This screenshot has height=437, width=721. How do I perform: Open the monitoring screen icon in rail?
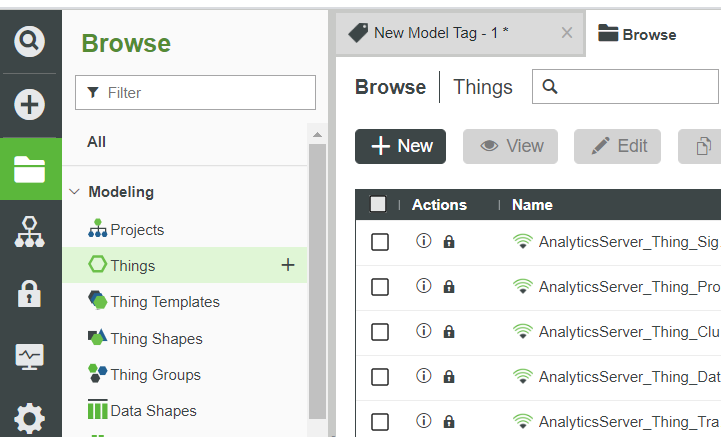pos(30,356)
